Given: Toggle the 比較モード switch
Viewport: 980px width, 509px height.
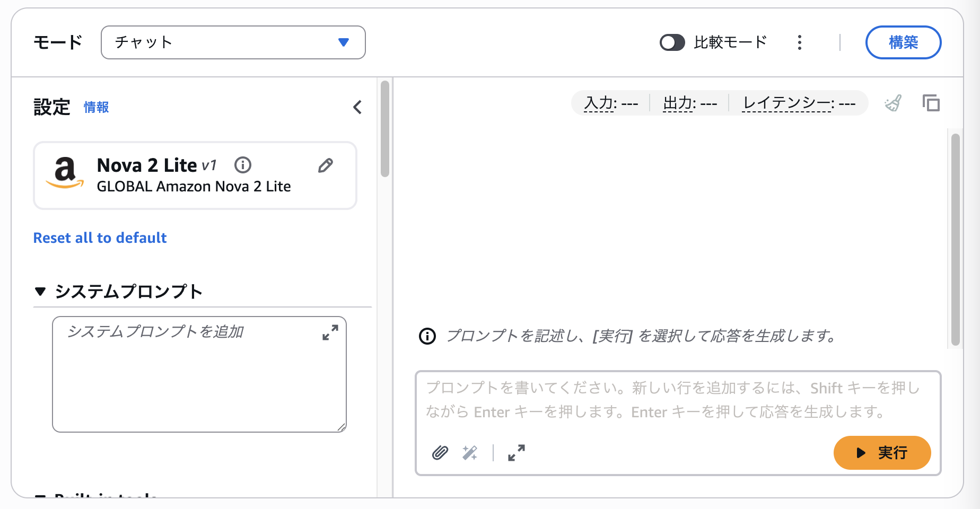Looking at the screenshot, I should click(672, 42).
